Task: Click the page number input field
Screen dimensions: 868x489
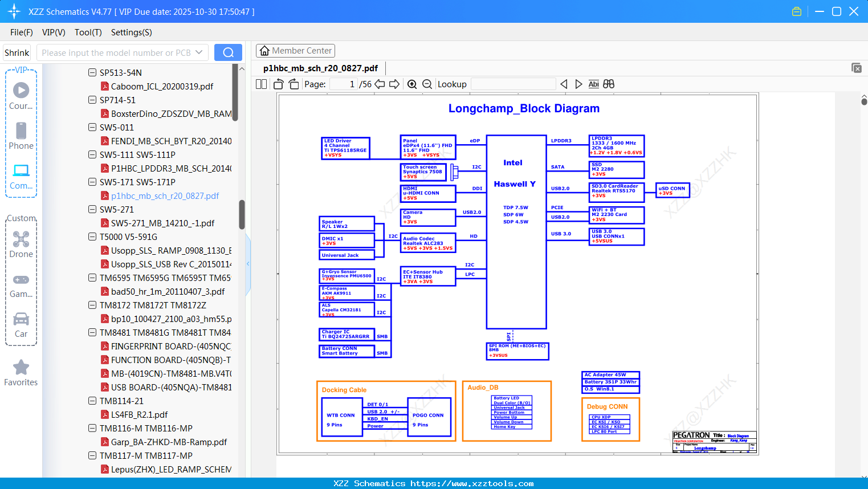Action: coord(343,84)
